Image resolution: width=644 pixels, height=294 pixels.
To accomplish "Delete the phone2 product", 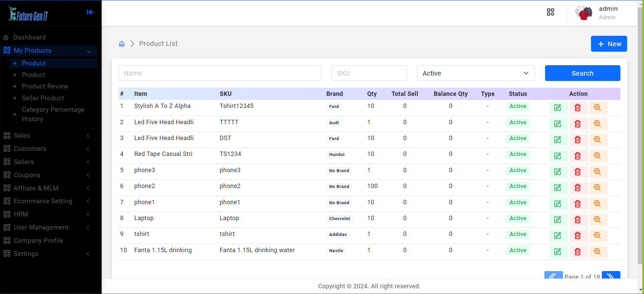I will [577, 188].
